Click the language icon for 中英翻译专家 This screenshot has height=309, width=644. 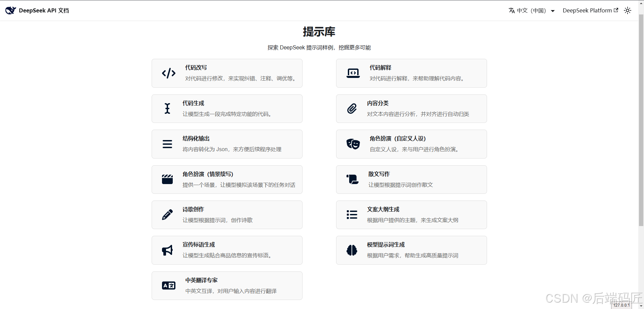169,285
